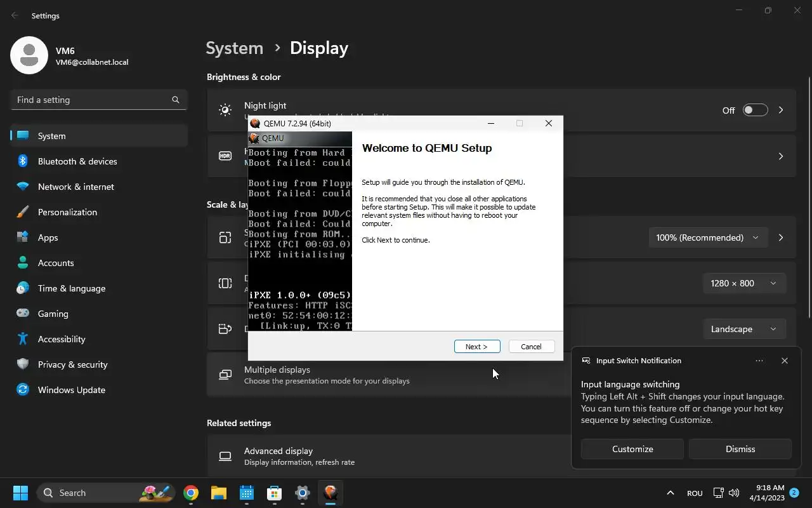
Task: Click Customize in Input Switch Notification
Action: click(632, 449)
